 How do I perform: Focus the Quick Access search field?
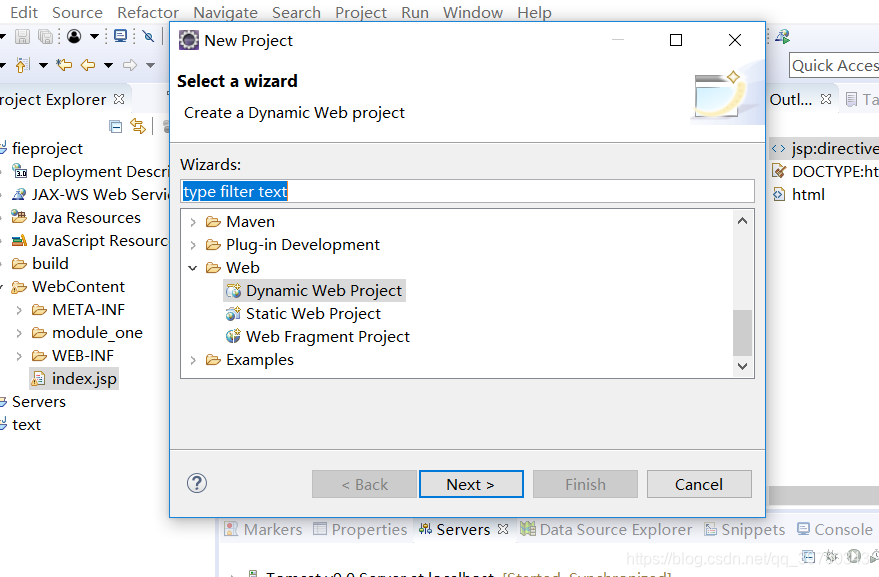pos(834,66)
